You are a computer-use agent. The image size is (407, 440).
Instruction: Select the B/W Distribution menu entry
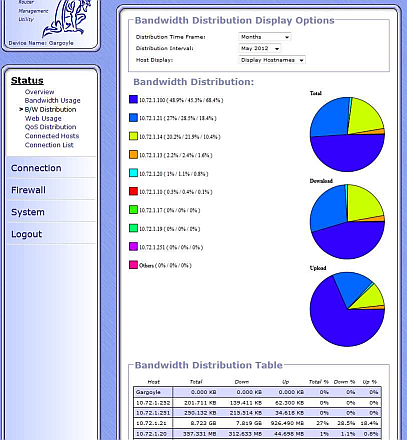[x=50, y=109]
